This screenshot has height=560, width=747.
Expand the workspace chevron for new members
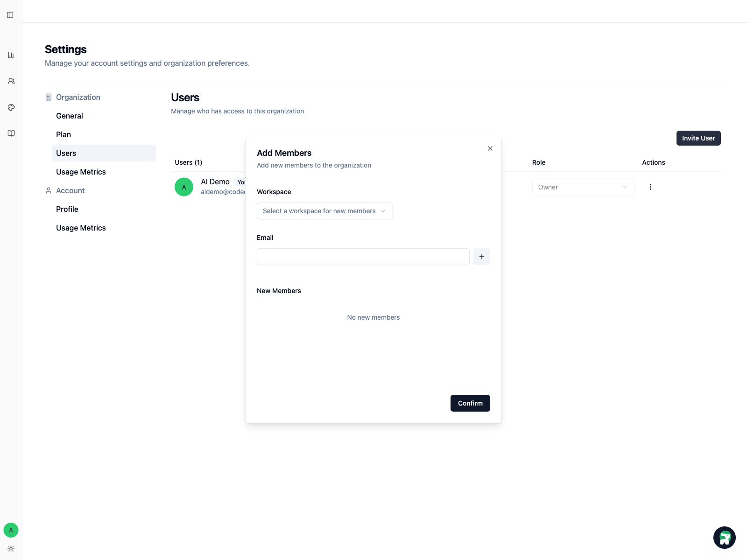pos(383,211)
